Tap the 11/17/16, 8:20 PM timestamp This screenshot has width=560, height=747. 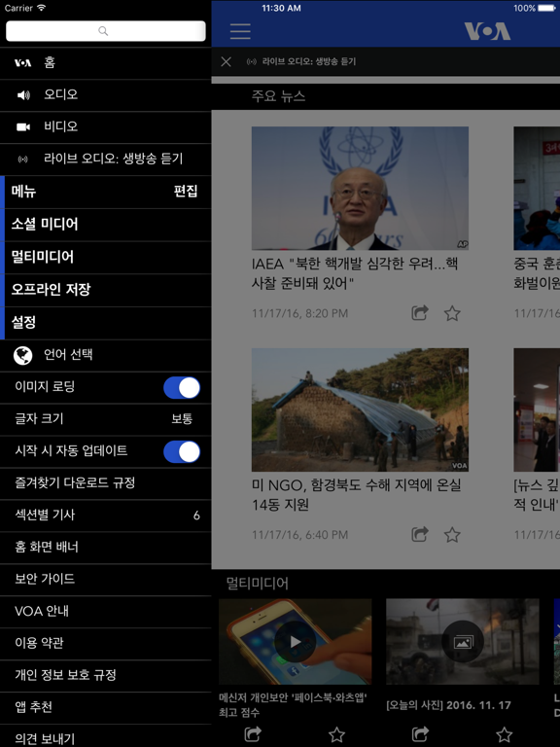point(300,313)
